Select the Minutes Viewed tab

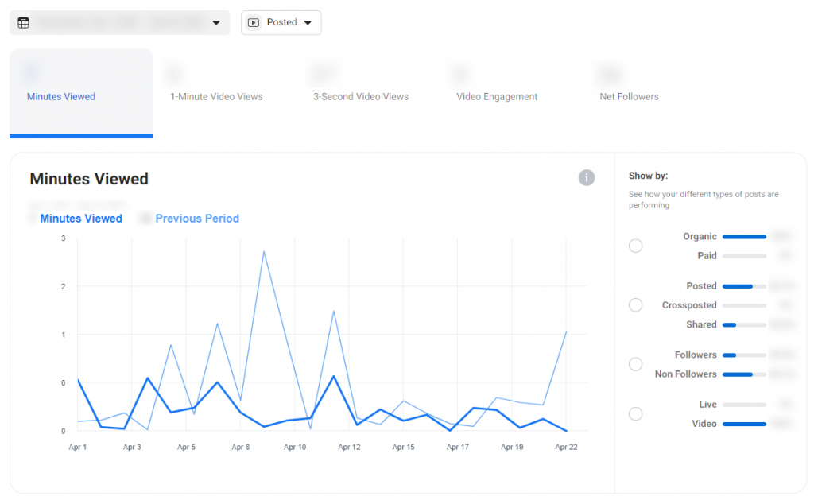click(81, 94)
